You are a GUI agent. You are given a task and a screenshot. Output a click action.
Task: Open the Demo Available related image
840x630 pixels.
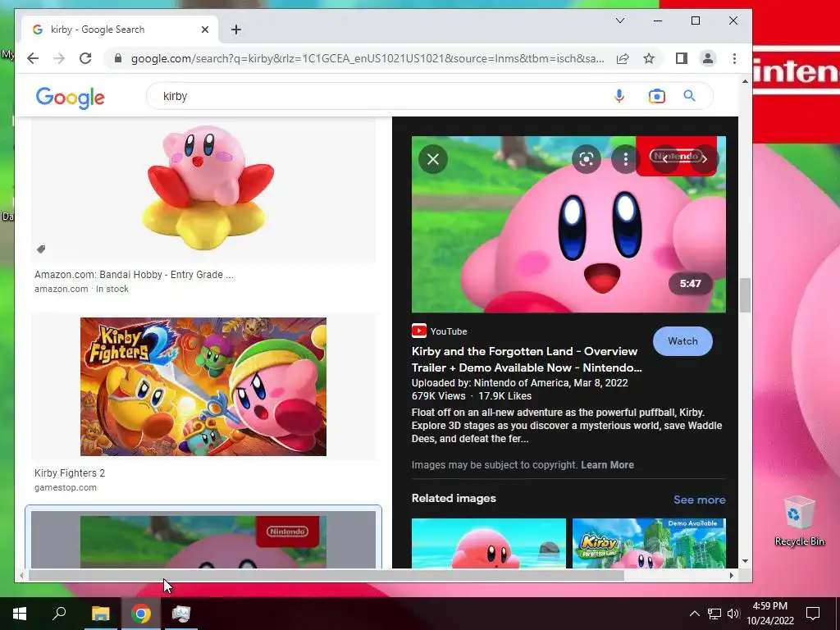pyautogui.click(x=649, y=543)
